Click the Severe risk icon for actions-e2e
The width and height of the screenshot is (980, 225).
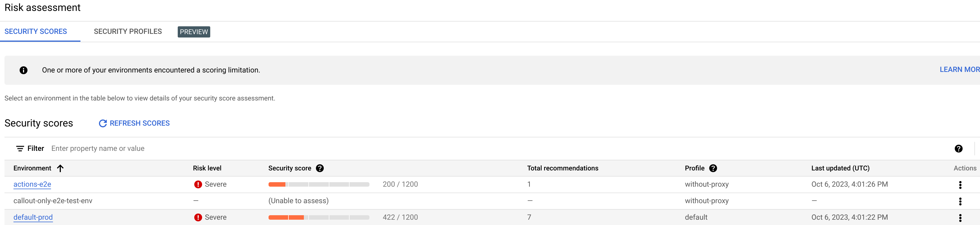coord(198,184)
